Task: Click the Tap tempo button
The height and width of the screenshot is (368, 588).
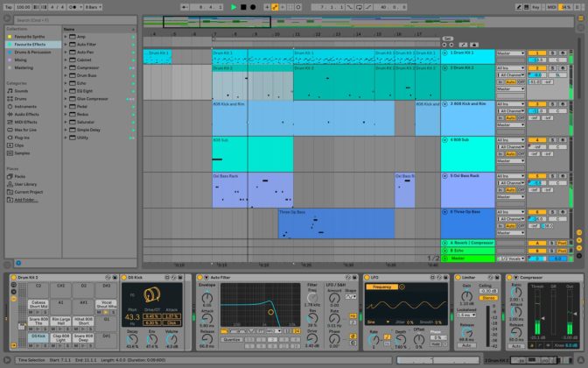Action: pos(8,7)
